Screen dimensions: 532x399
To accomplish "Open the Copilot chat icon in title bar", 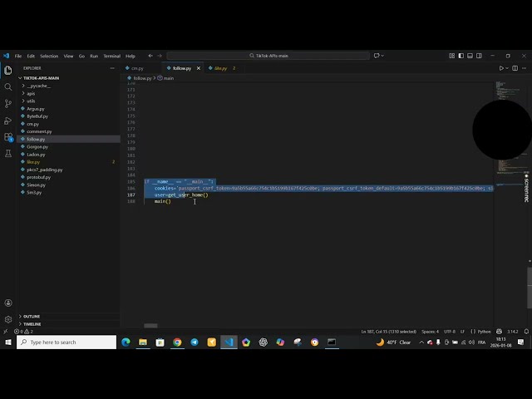I will (377, 56).
